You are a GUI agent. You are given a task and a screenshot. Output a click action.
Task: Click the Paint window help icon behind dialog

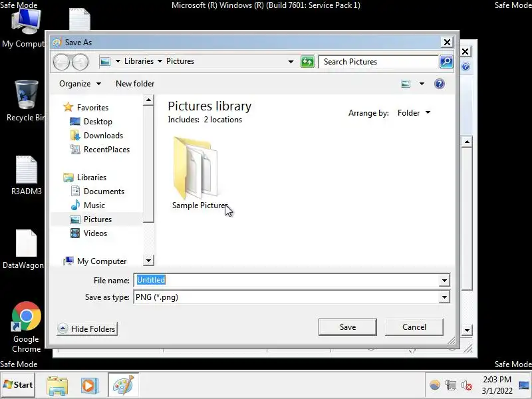coord(465,66)
